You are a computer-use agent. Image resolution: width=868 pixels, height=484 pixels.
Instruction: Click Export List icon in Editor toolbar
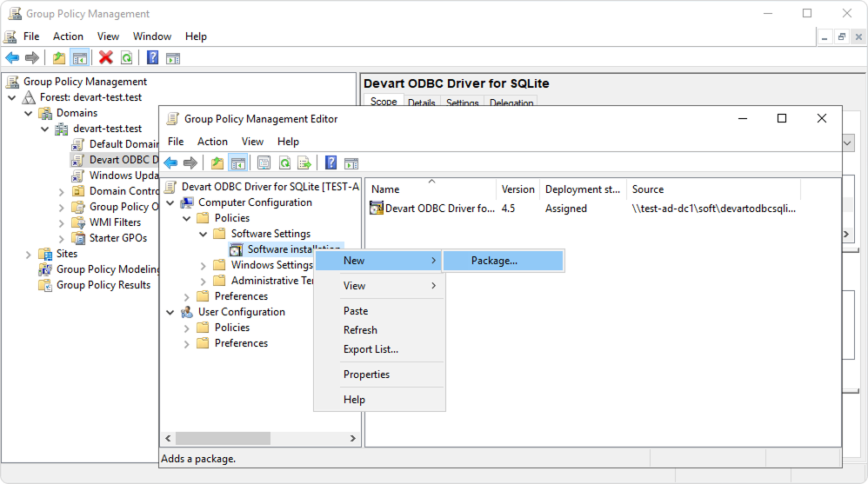click(x=304, y=162)
